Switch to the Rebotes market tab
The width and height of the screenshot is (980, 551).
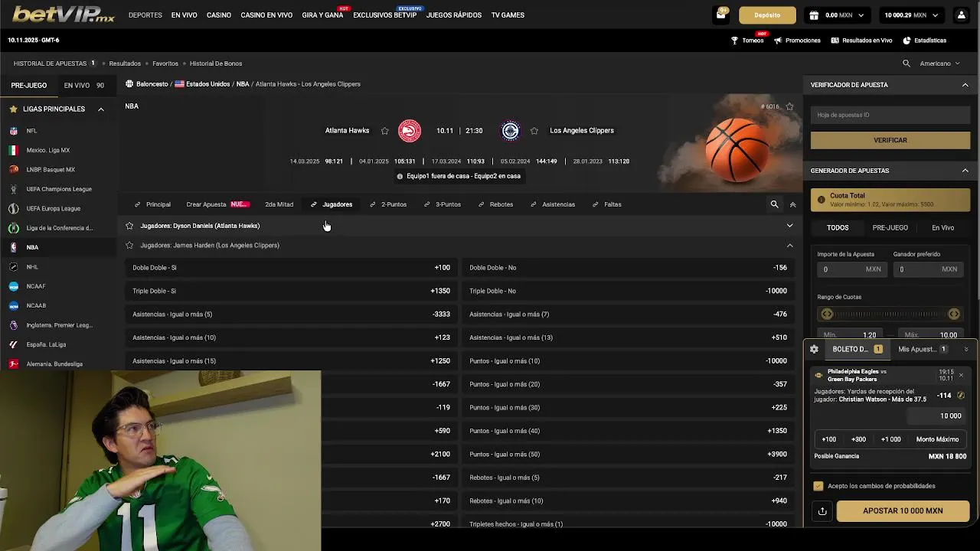point(496,204)
